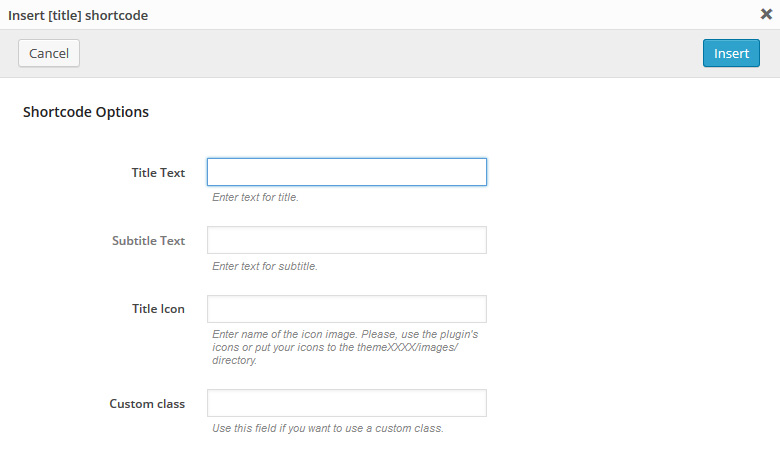
Task: Click the "Title Icon" field label
Action: [x=158, y=309]
